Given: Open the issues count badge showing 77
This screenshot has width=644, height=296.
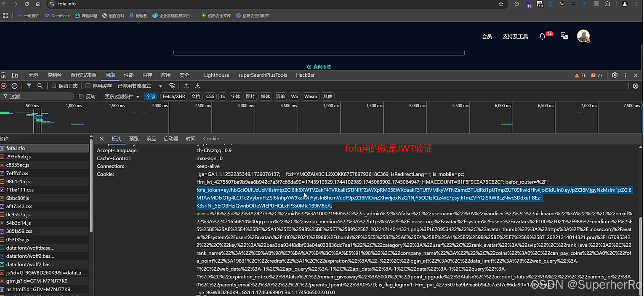Looking at the screenshot, I should 597,75.
